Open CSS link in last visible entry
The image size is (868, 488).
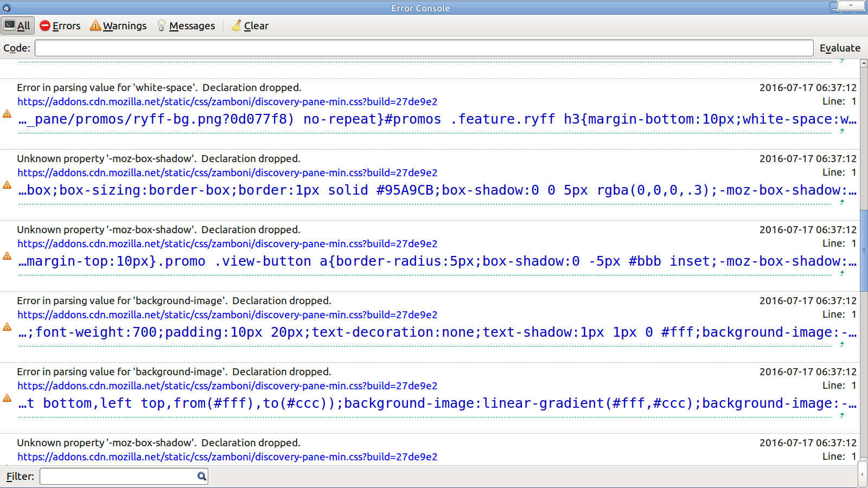pos(227,457)
